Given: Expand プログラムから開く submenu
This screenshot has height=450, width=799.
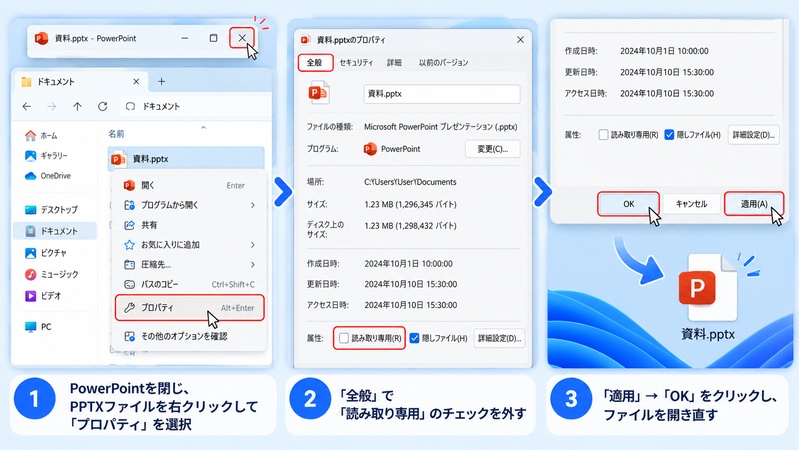Looking at the screenshot, I should point(189,205).
